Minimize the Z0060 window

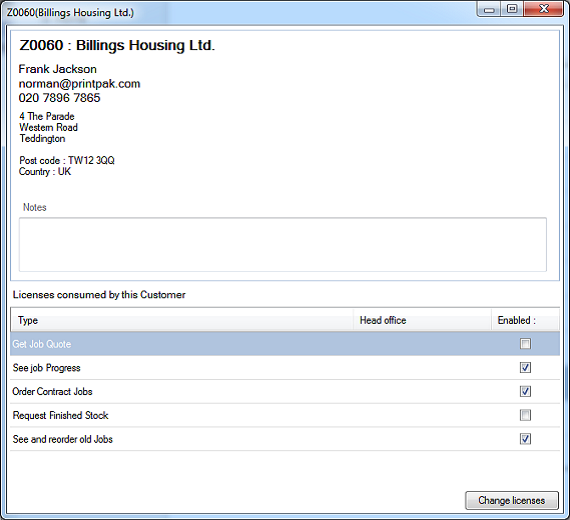[489, 9]
